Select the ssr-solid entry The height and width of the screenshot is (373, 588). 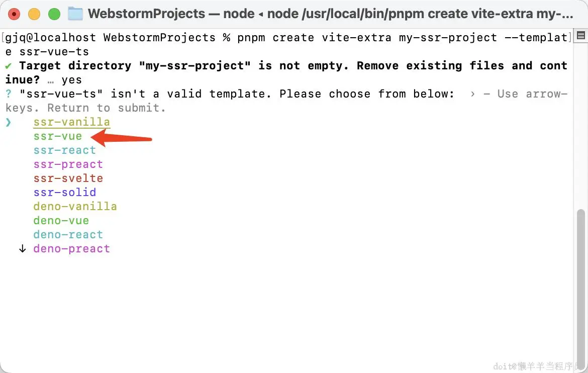[x=64, y=192]
